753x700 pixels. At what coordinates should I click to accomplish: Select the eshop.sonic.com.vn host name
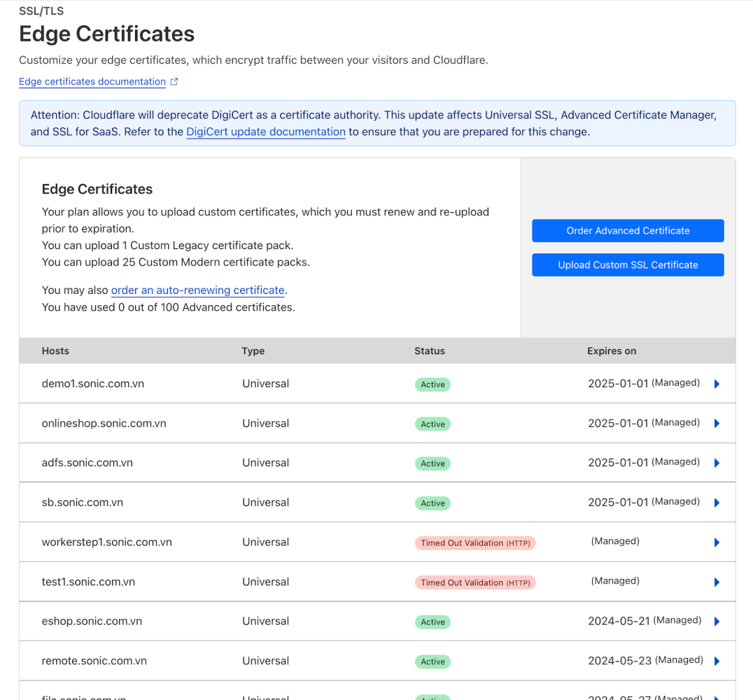(x=92, y=621)
